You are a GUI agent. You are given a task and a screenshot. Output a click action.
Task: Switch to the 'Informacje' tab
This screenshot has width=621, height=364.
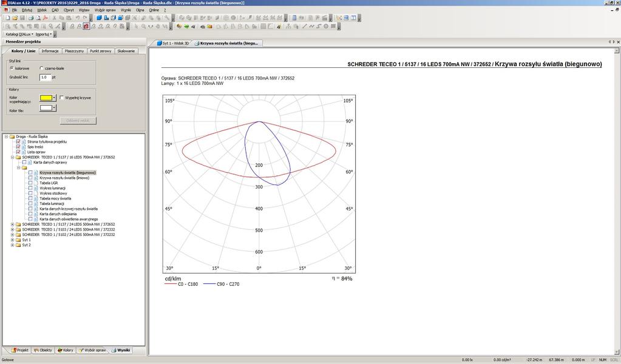pos(50,51)
